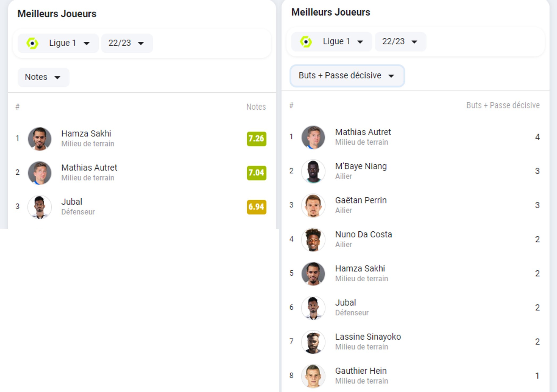Click Gaëtan Perrin's player photo
The height and width of the screenshot is (392, 557).
click(313, 205)
